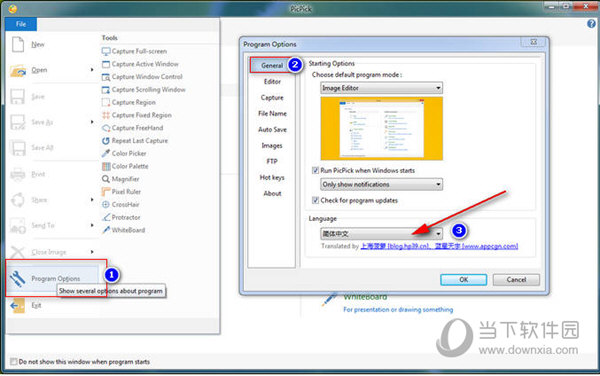This screenshot has height=376, width=600.
Task: Click the Color Picker eyedropper icon
Action: 106,153
